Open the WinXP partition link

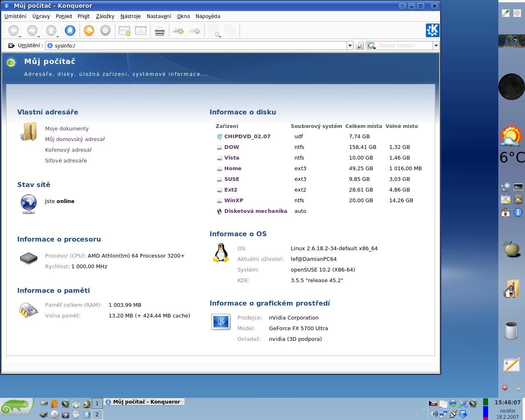coord(234,201)
